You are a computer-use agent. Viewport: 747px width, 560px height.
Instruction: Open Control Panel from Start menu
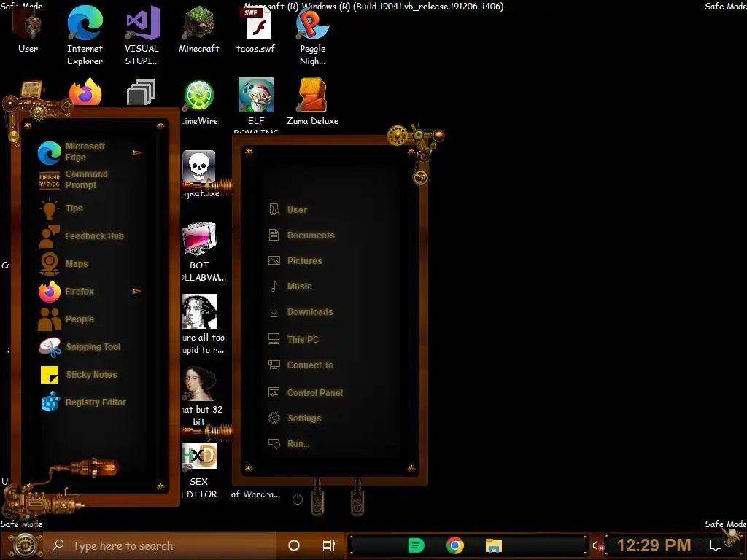click(306, 392)
